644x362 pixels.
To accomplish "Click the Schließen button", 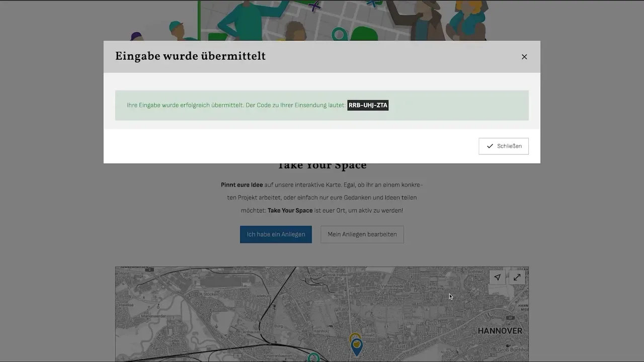I will 504,146.
